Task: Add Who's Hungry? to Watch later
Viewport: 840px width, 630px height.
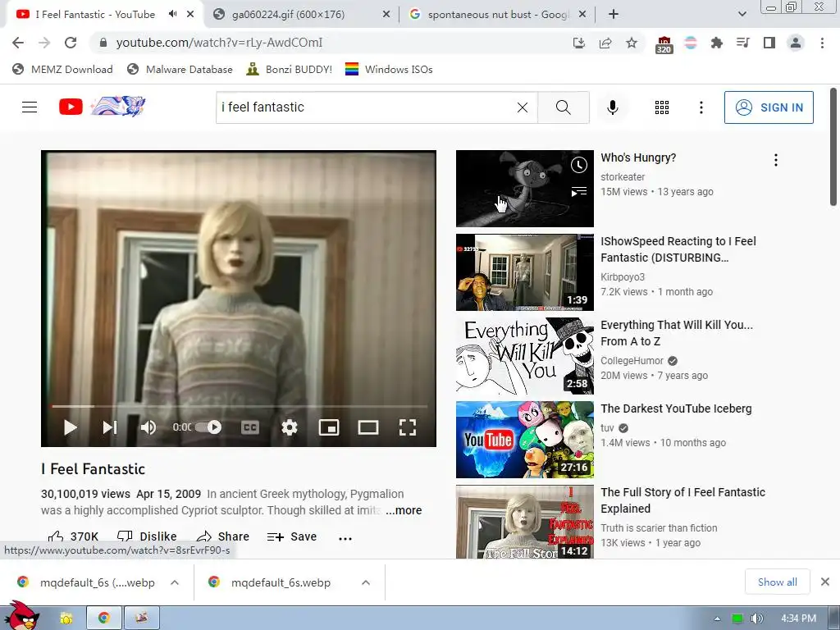Action: tap(578, 165)
